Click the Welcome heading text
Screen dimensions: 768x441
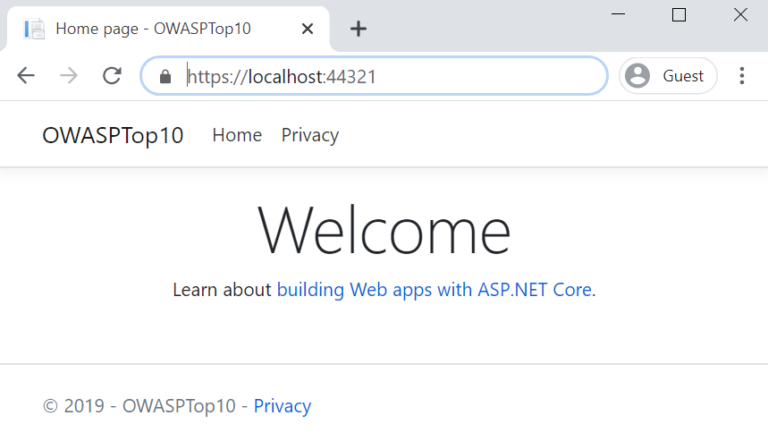click(x=384, y=230)
